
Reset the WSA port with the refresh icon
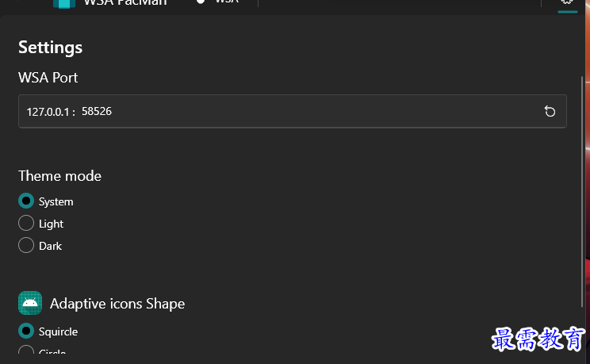click(x=550, y=112)
